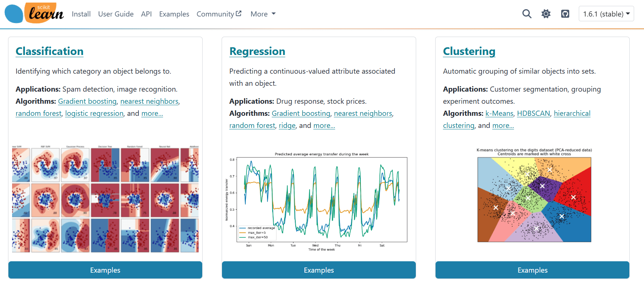This screenshot has width=644, height=284.
Task: Open the ridge algorithm link
Action: 287,125
